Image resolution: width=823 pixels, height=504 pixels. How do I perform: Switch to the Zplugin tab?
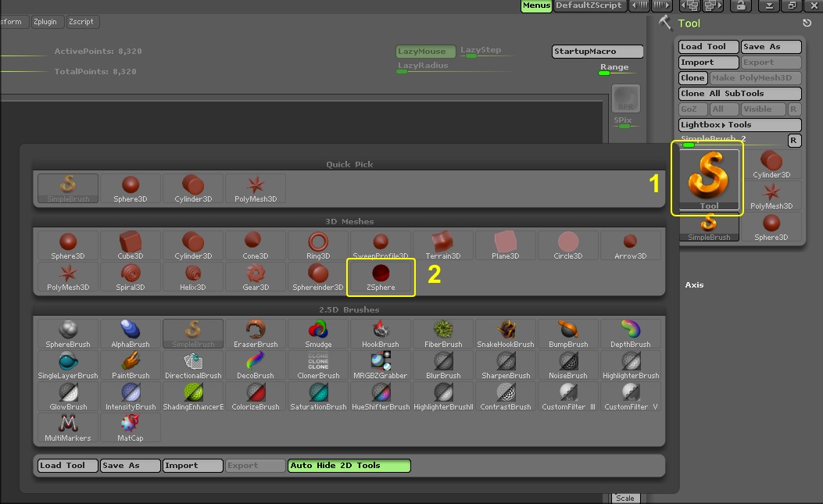click(x=47, y=21)
